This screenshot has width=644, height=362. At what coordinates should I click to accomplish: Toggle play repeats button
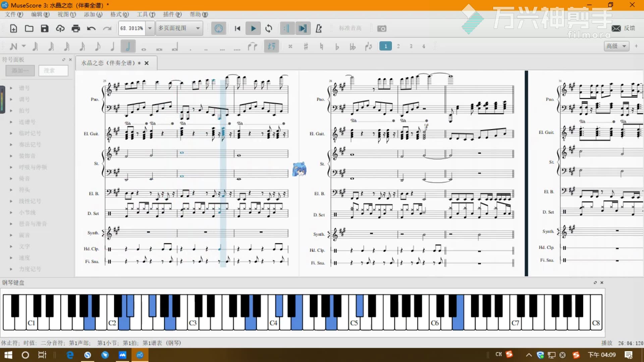pyautogui.click(x=287, y=28)
